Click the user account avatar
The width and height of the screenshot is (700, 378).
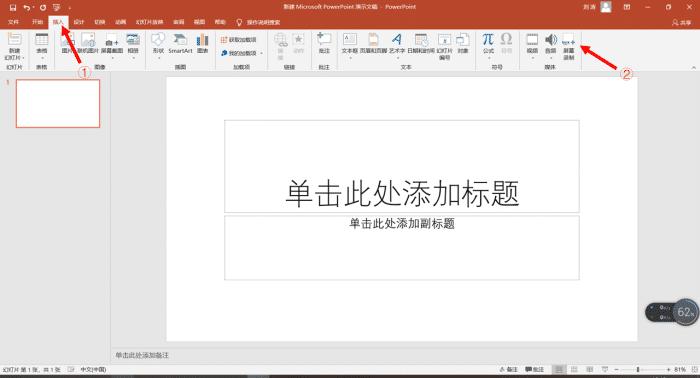coord(606,7)
